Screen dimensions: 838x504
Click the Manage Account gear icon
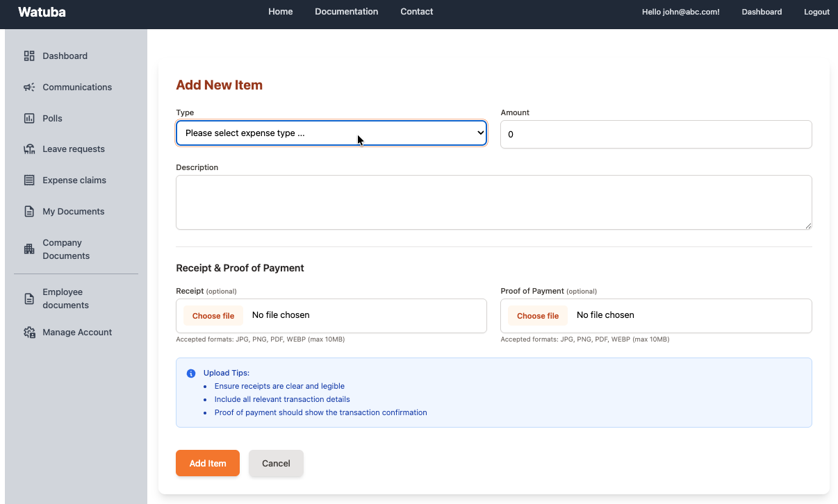click(29, 333)
